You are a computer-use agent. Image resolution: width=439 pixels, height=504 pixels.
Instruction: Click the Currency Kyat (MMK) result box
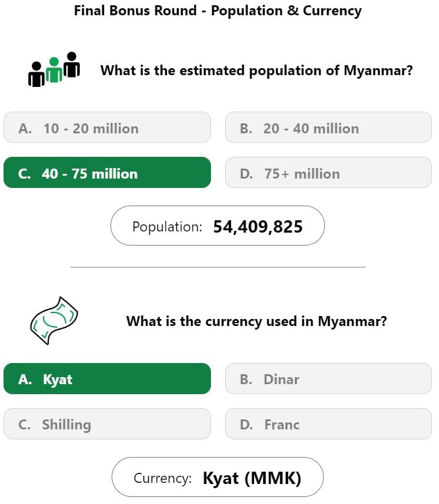(217, 477)
